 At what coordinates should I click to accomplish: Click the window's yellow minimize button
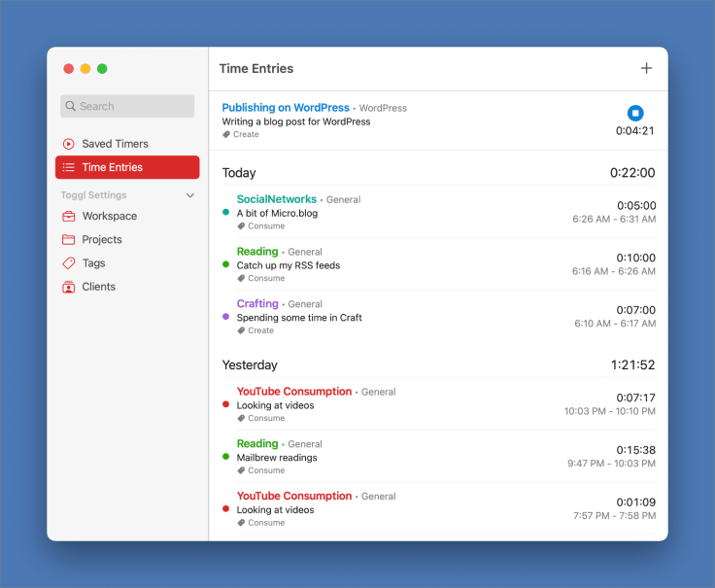[x=85, y=69]
